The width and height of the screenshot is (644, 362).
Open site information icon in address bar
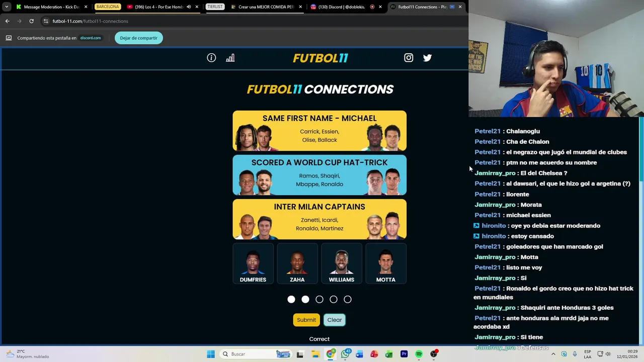coord(46,21)
